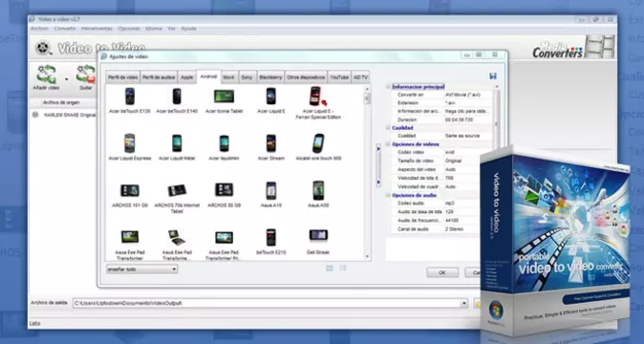Screen dimensions: 644x344
Task: Switch to the Apple tab
Action: point(187,77)
